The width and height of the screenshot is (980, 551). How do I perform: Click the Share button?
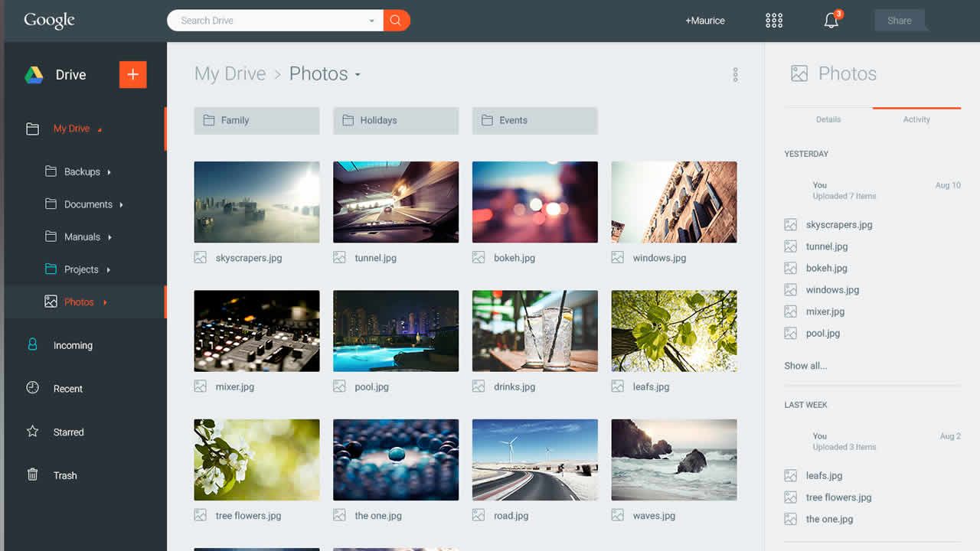pos(900,21)
